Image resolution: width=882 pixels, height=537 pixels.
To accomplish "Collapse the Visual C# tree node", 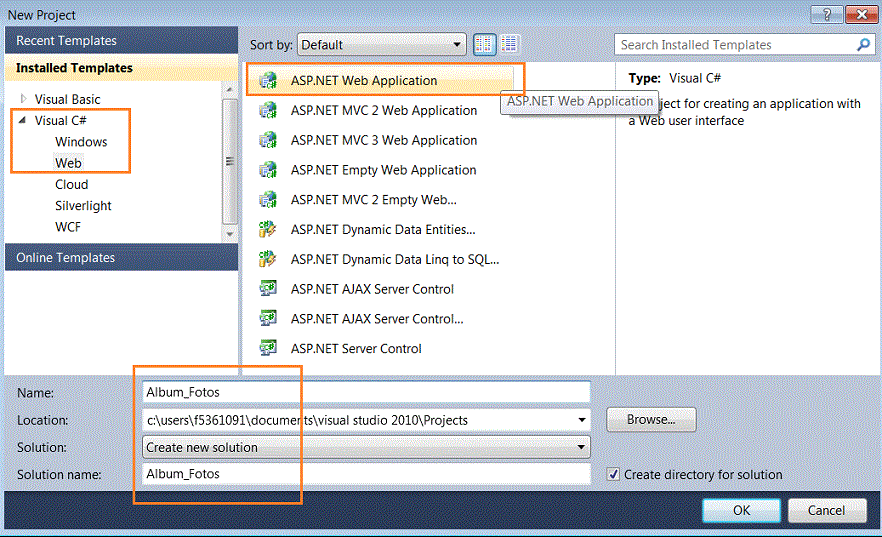I will click(x=22, y=120).
